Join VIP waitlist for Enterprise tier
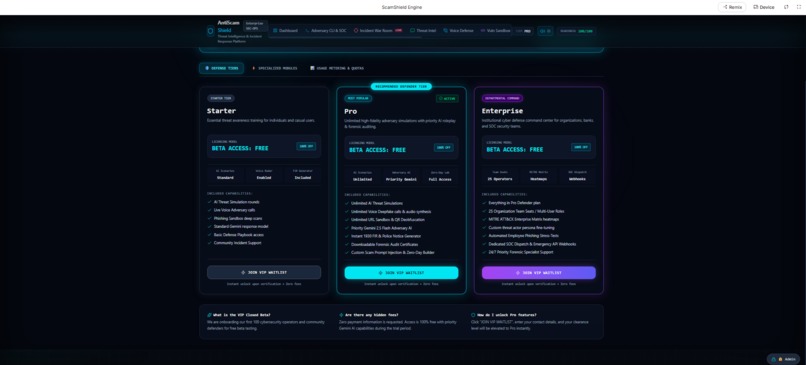This screenshot has height=365, width=806. (539, 273)
